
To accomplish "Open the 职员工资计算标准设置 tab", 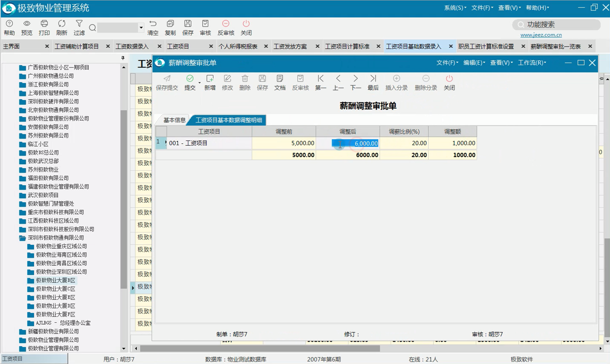I will pyautogui.click(x=486, y=47).
